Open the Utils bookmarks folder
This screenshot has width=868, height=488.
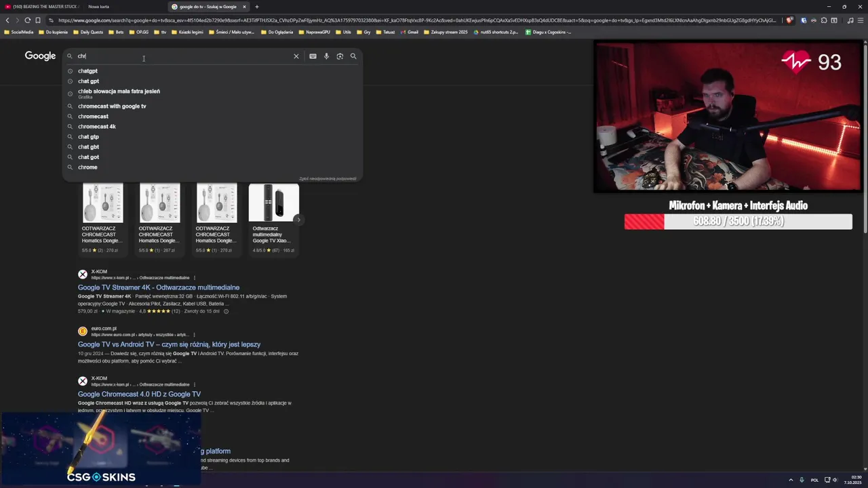[342, 32]
